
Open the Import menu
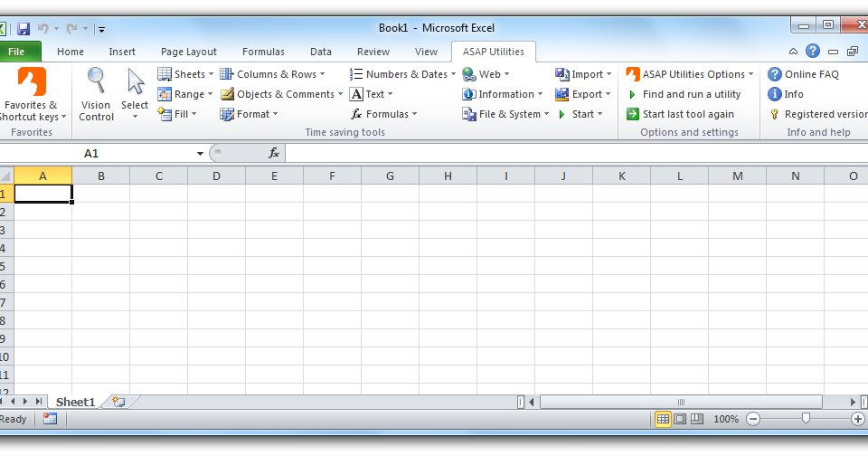point(583,74)
